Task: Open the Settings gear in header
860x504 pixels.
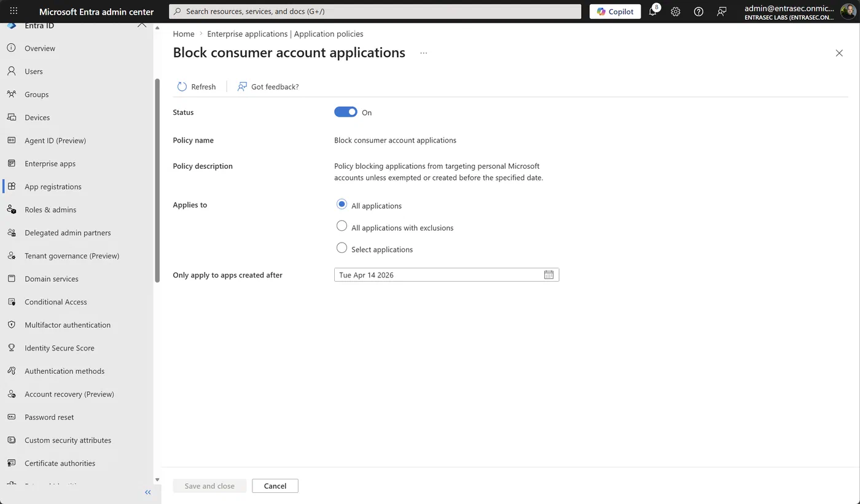Action: click(x=676, y=12)
